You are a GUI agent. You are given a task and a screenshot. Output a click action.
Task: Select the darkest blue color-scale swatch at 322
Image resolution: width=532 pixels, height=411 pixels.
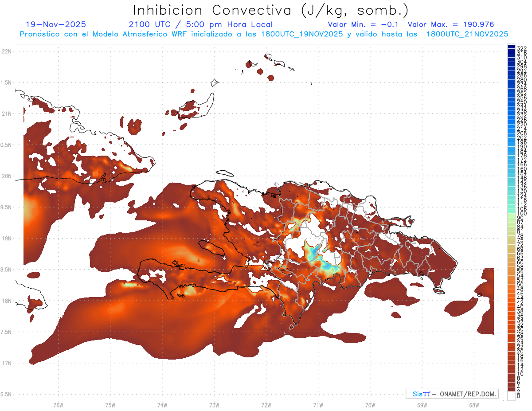[511, 47]
